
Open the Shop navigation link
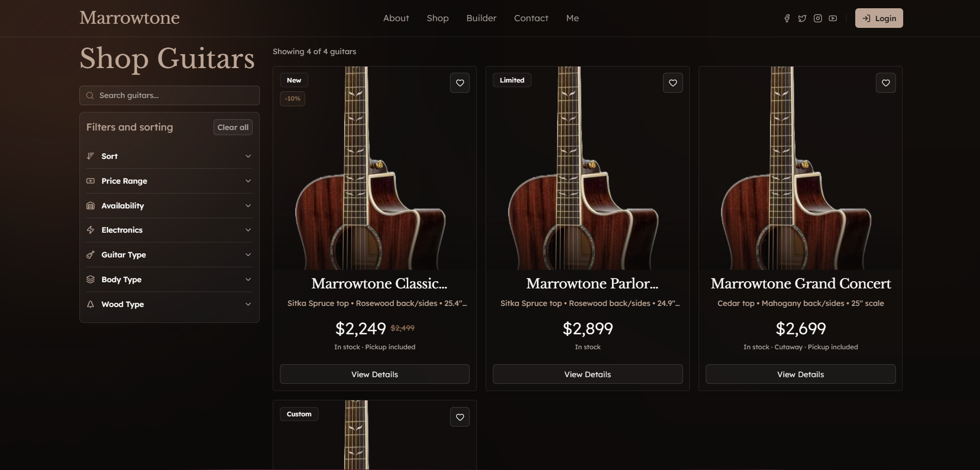[438, 18]
